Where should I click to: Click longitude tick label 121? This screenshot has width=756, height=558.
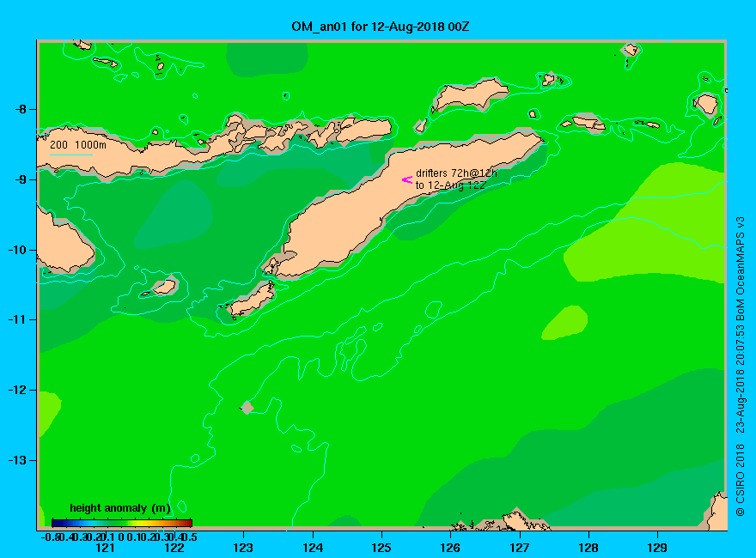(105, 548)
